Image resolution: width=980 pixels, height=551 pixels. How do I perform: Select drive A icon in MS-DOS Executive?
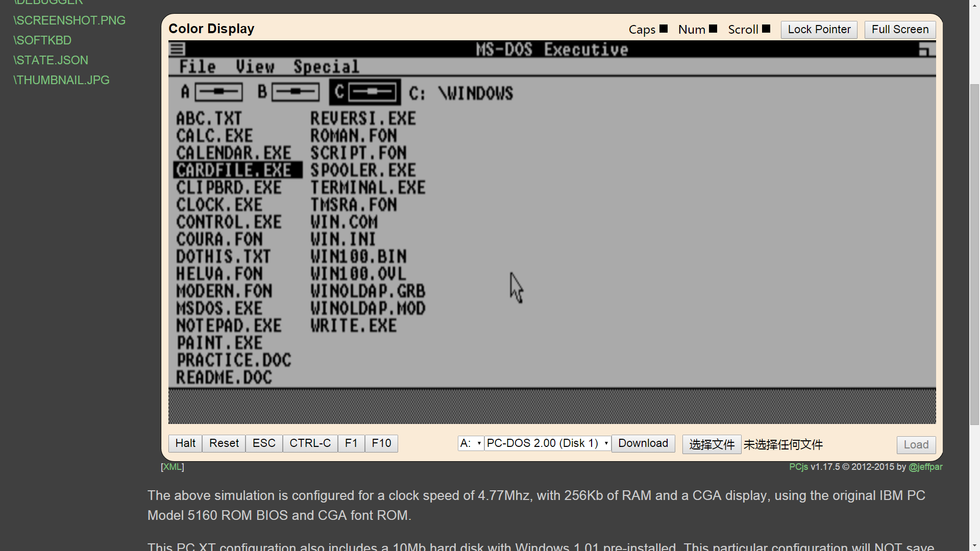point(218,92)
